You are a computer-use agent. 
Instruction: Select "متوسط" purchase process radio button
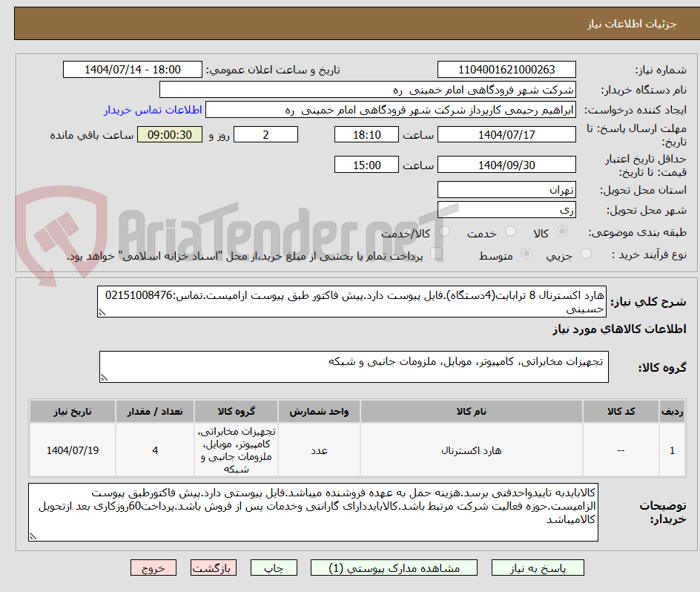tap(526, 253)
